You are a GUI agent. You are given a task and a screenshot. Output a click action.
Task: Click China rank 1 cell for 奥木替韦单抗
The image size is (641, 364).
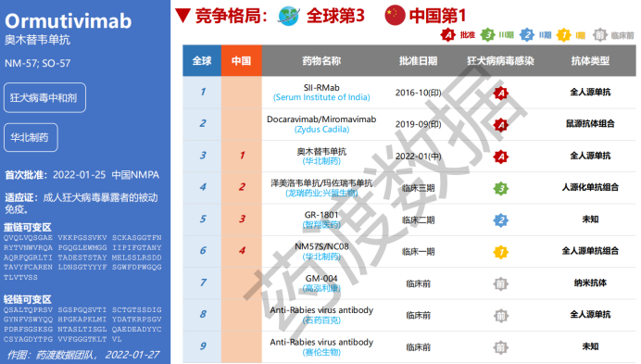(x=242, y=156)
